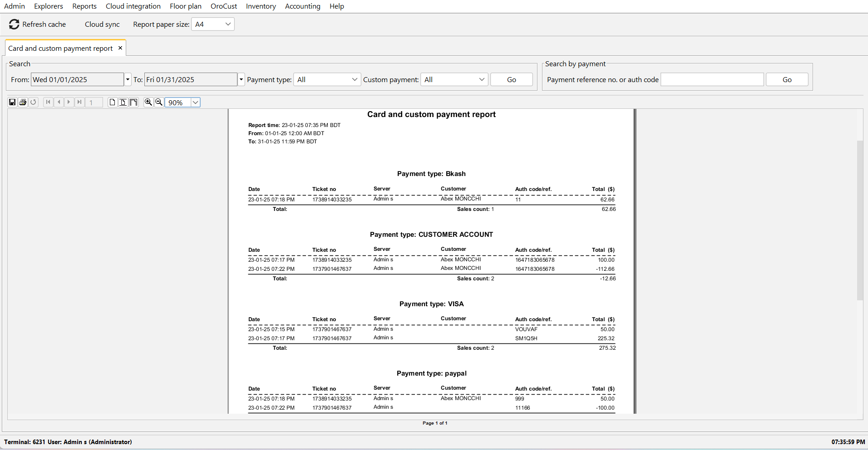
Task: Open the Floor plan menu
Action: [186, 6]
